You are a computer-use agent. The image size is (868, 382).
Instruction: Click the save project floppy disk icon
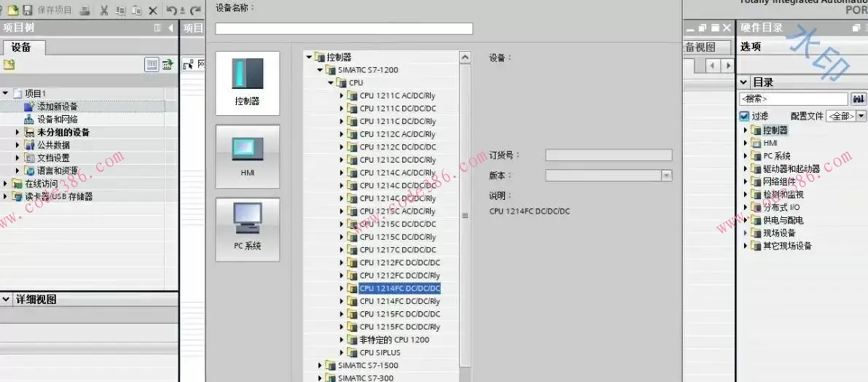[x=27, y=10]
